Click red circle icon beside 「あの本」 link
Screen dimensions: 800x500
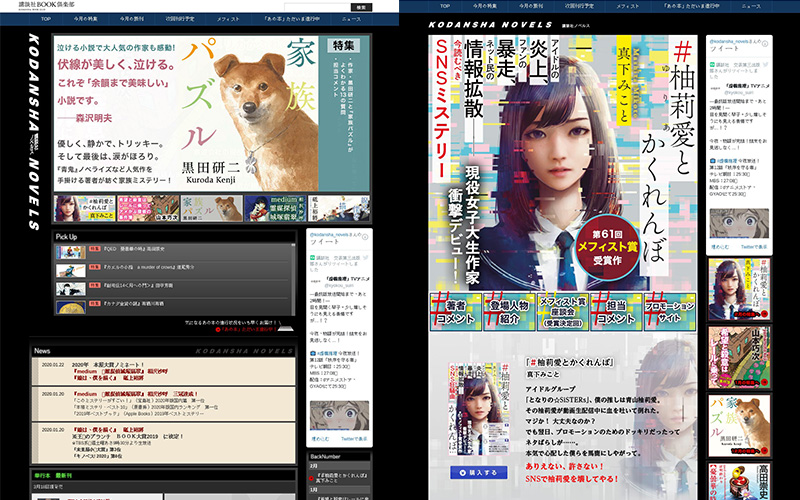point(218,330)
